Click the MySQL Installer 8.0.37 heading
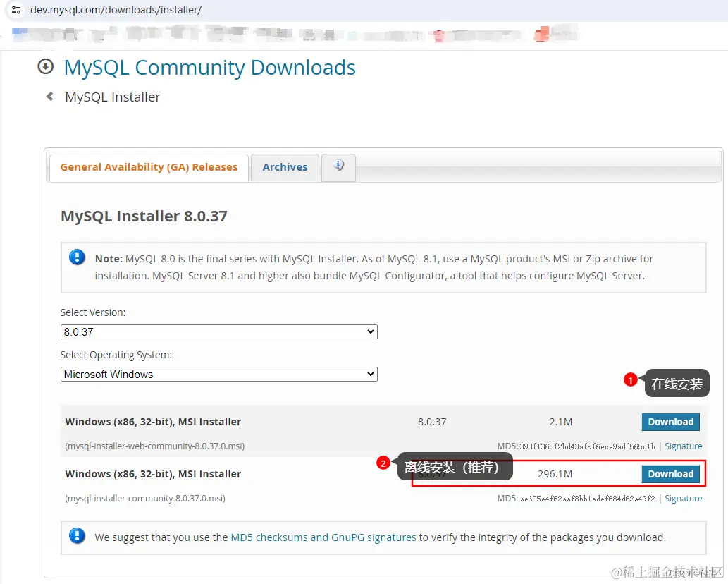This screenshot has width=728, height=584. [x=144, y=216]
